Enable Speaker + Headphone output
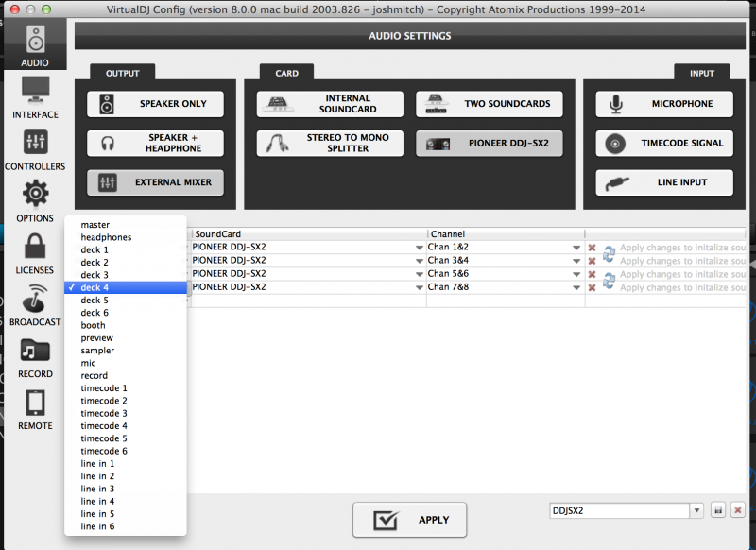Screen dimensions: 756x550 pyautogui.click(x=155, y=144)
